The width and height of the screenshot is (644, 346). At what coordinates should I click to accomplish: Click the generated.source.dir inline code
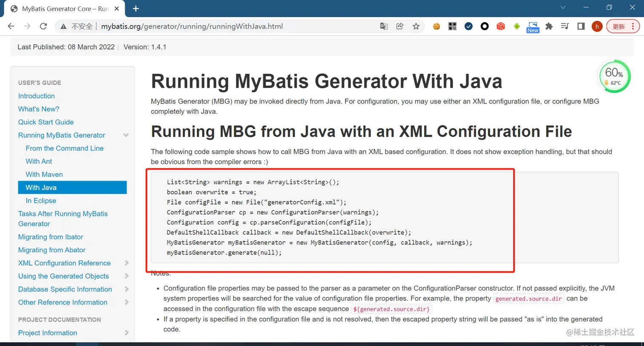(529, 299)
